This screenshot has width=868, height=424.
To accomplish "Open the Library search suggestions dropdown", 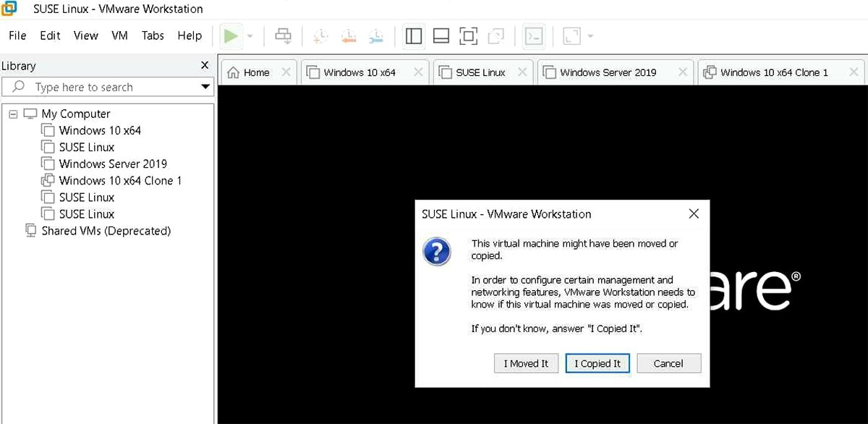I will point(205,87).
